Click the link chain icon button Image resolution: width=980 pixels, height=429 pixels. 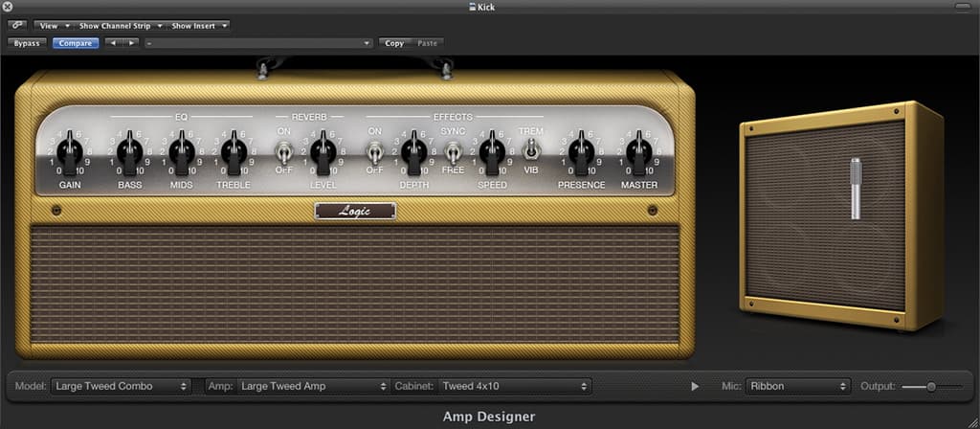pos(17,26)
